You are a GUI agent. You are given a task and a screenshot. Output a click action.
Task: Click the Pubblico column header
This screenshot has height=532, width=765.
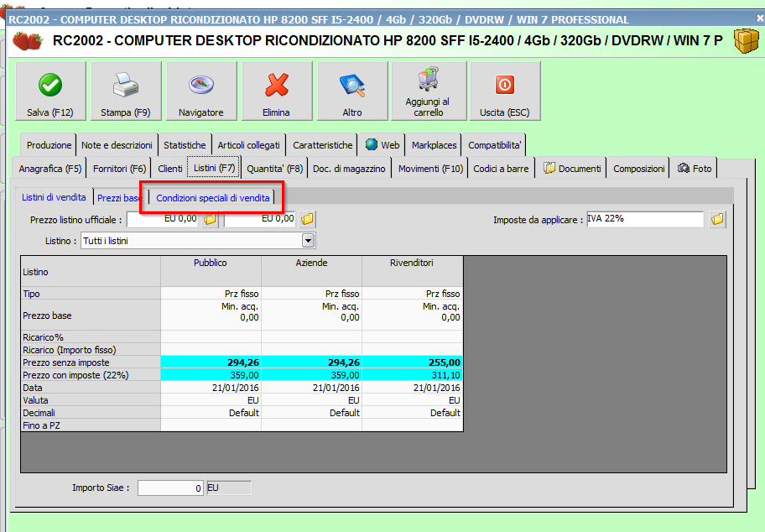pyautogui.click(x=211, y=271)
